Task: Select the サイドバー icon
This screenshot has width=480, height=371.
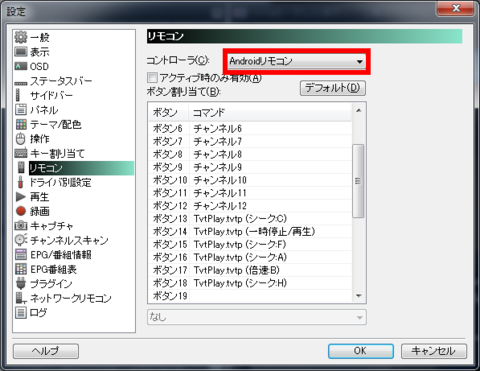Action: point(18,95)
